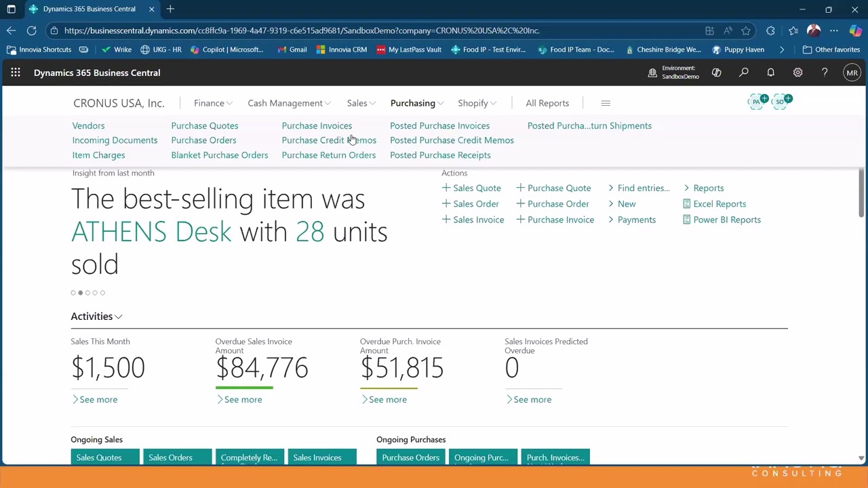Open the Gmail bookmark
The width and height of the screenshot is (868, 488).
(292, 49)
